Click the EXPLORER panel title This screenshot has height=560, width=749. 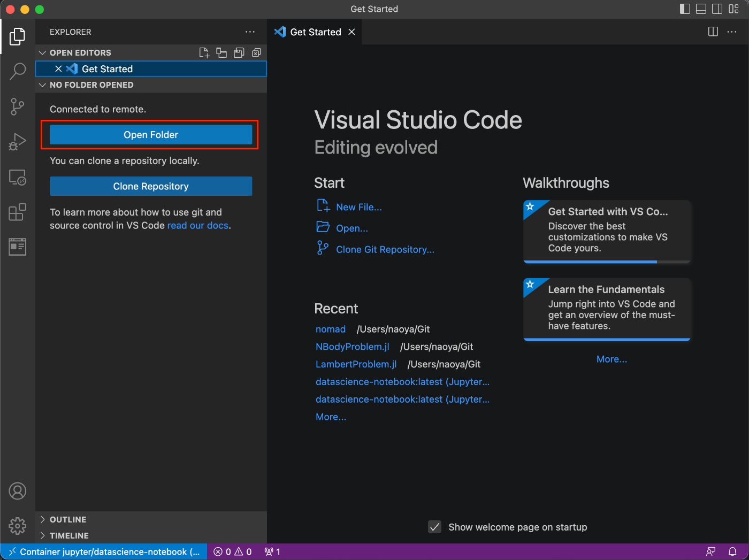pyautogui.click(x=70, y=32)
